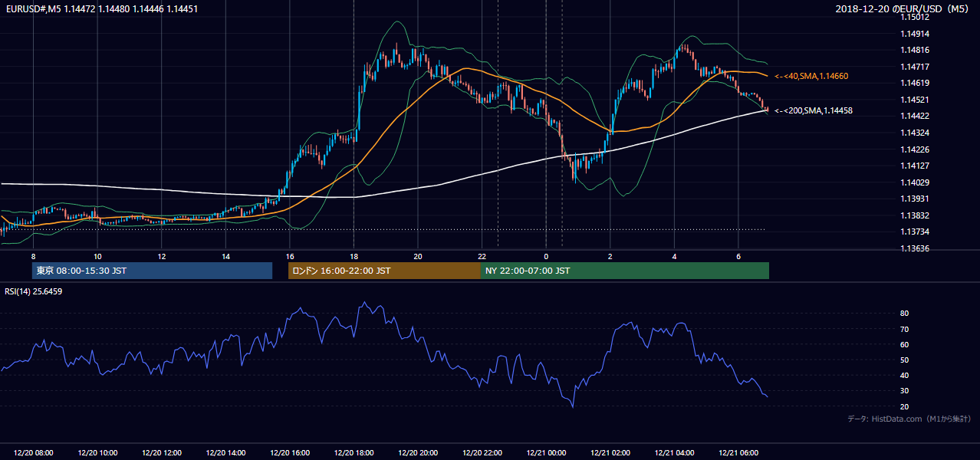Click the 2018-12-20 EUR/USD (M5) chart title
The height and width of the screenshot is (460, 980).
click(903, 8)
